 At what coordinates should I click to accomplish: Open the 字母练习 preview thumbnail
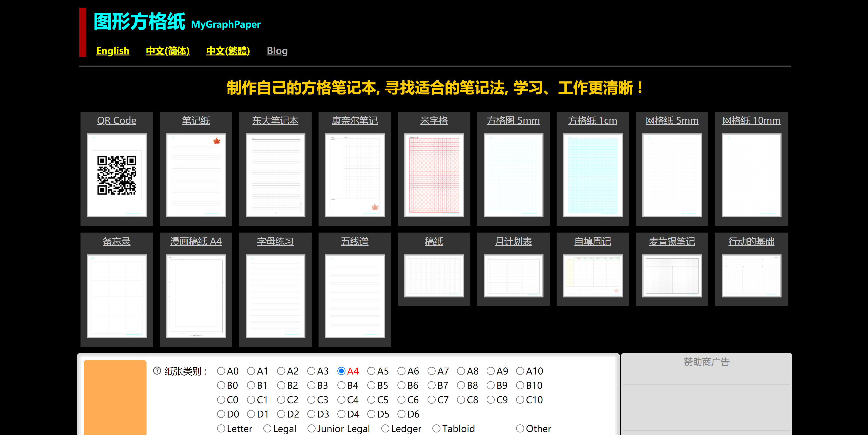tap(275, 296)
